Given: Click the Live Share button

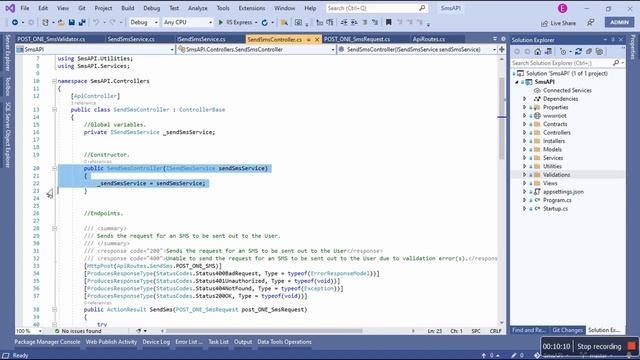Looking at the screenshot, I should click(x=558, y=23).
